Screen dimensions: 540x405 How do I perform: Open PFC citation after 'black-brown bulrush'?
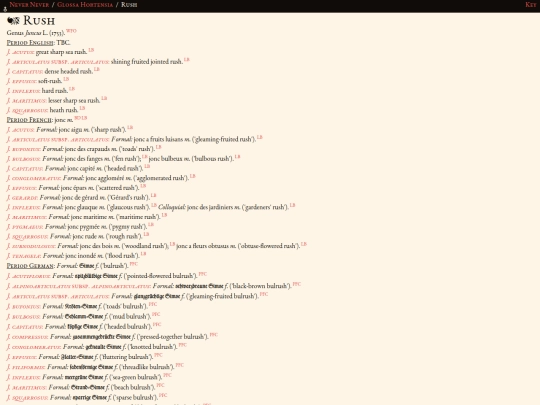click(297, 284)
